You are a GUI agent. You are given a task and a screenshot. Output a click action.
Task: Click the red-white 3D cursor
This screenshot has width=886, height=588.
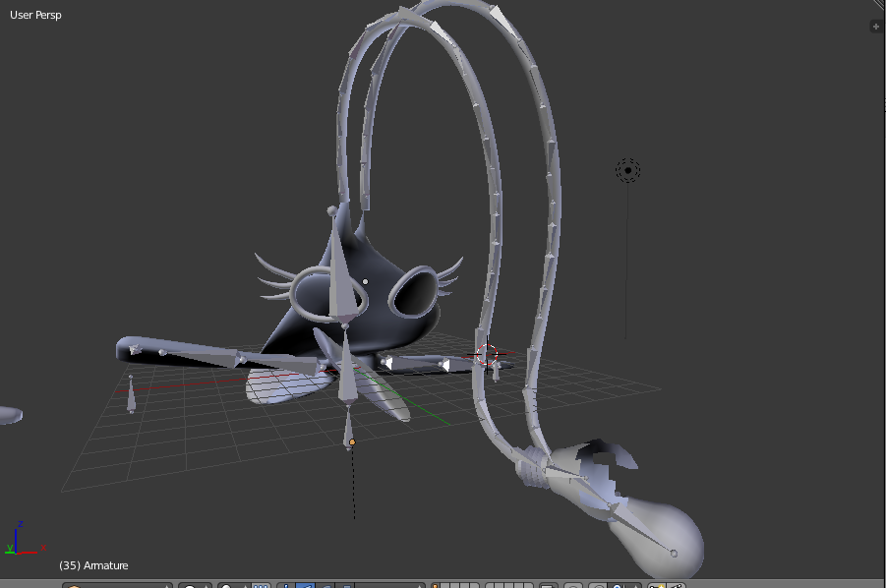(x=487, y=355)
